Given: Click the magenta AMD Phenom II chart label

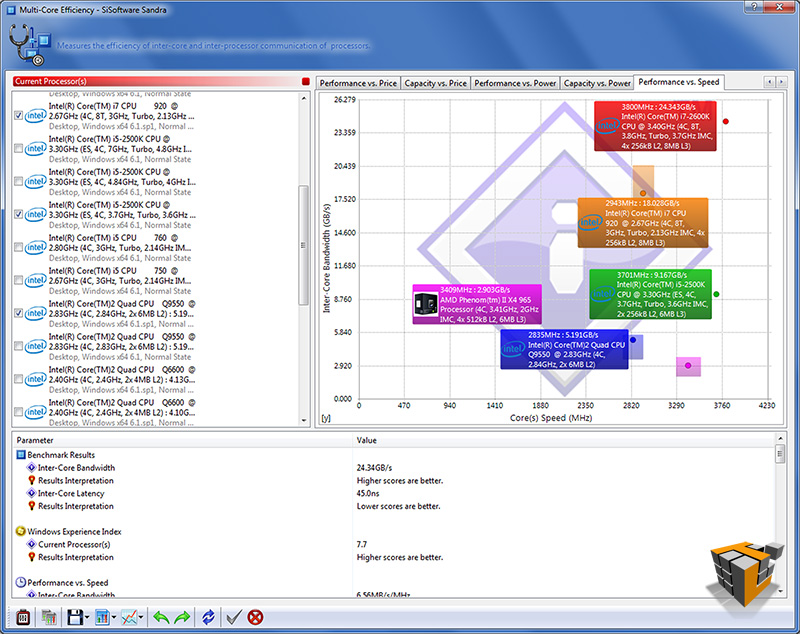Looking at the screenshot, I should coord(477,305).
